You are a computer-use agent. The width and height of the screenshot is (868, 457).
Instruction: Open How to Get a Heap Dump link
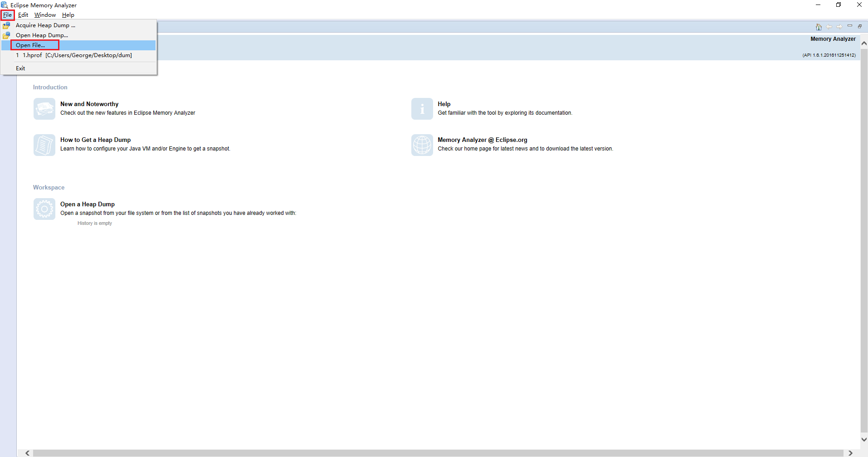[x=96, y=140]
